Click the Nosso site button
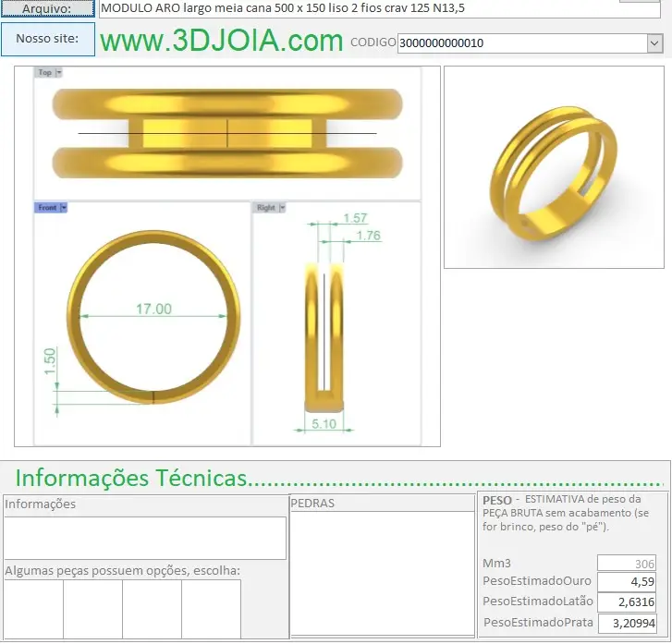 (x=47, y=39)
